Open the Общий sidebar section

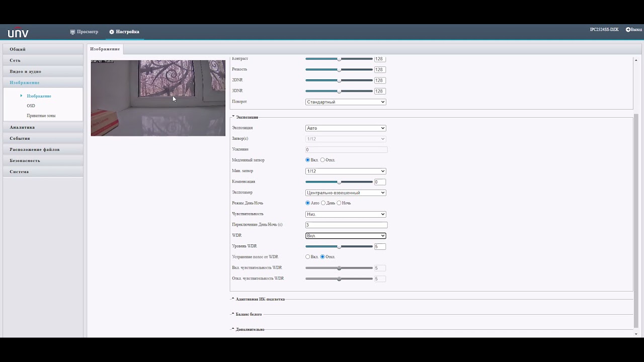pyautogui.click(x=43, y=49)
